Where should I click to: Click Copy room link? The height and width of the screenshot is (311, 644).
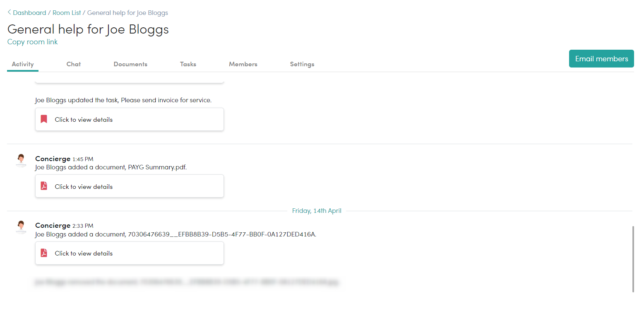pyautogui.click(x=33, y=42)
